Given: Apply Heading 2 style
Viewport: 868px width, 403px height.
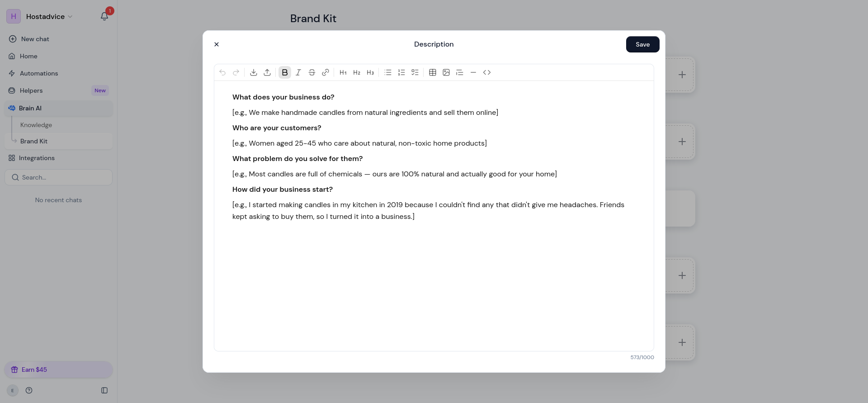Looking at the screenshot, I should click(x=357, y=72).
